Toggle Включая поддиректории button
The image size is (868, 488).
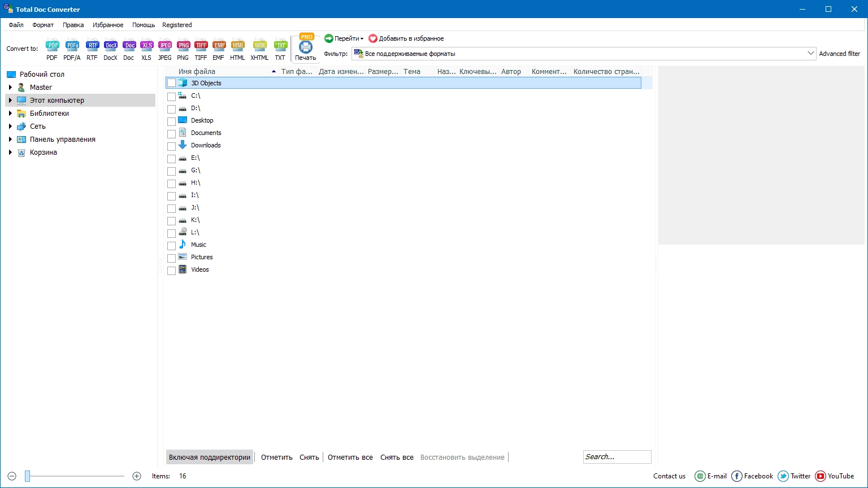(210, 457)
